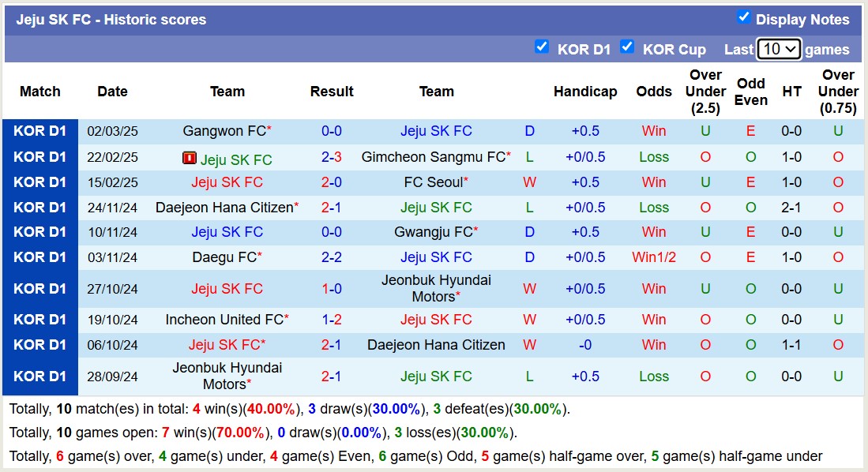Click the red card icon beside Jeju SK FC
Image resolution: width=868 pixels, height=472 pixels.
pos(190,159)
